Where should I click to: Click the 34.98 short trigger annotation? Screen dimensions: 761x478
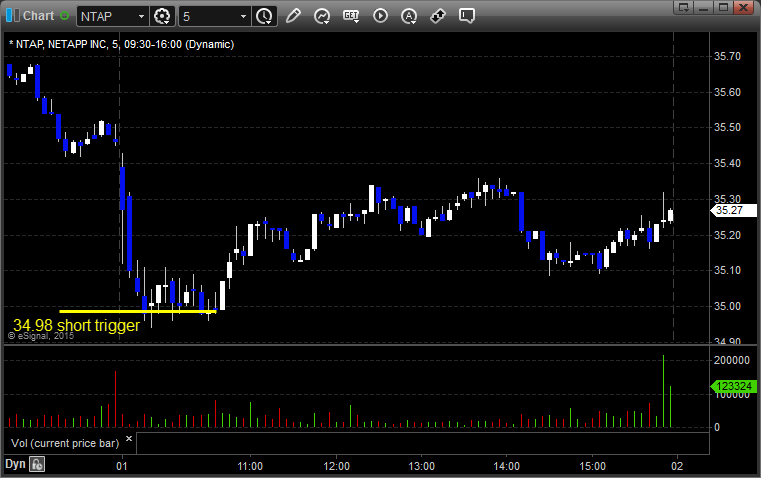pos(76,325)
